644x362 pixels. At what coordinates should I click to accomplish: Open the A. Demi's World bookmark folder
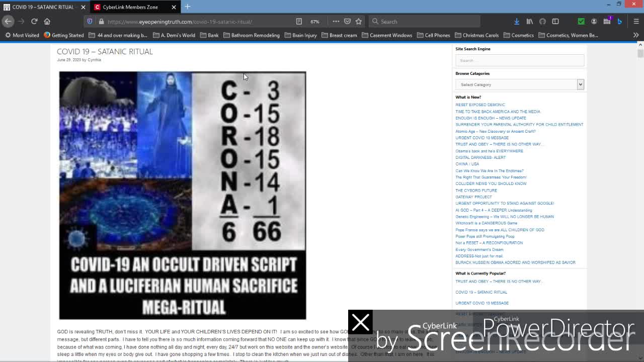[x=174, y=35]
